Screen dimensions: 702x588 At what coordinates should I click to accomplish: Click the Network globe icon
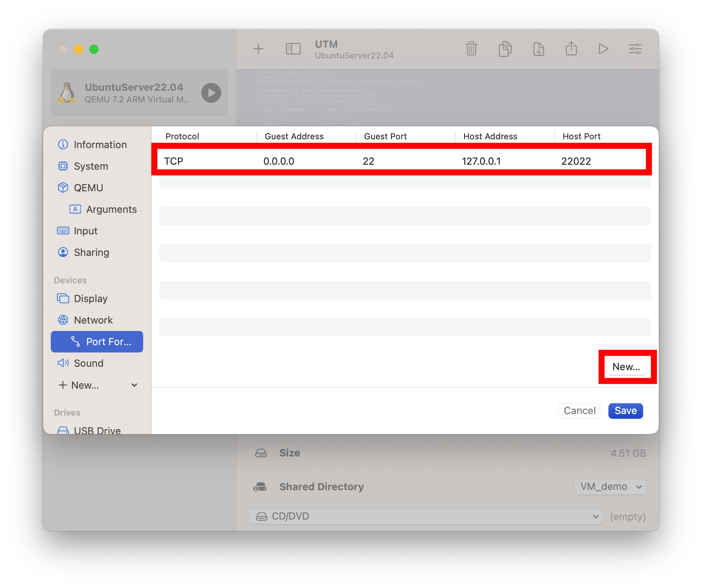click(63, 320)
